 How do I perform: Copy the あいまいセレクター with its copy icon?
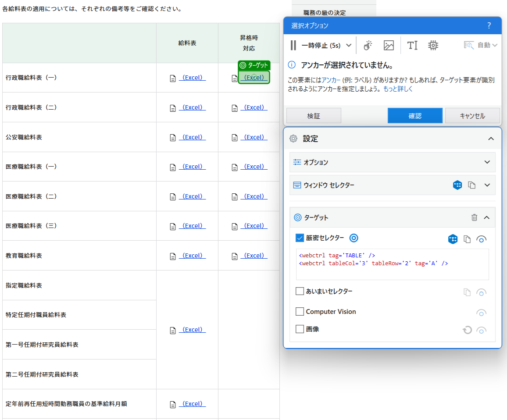tap(467, 292)
